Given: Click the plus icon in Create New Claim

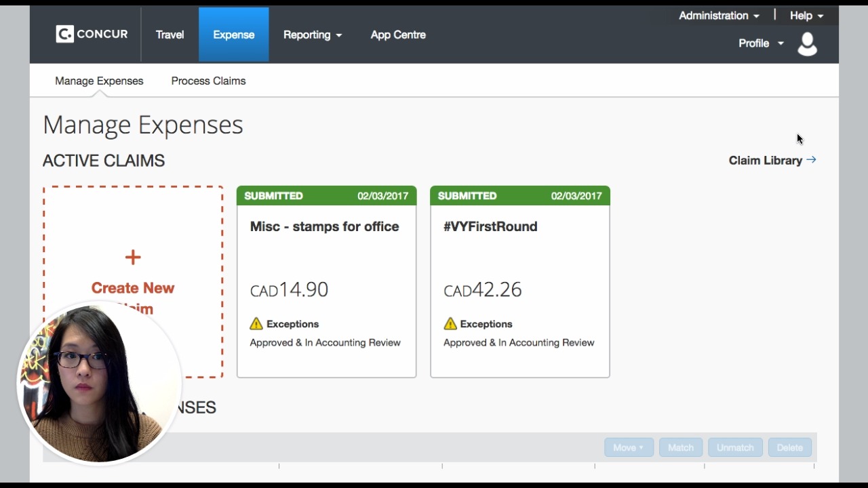Looking at the screenshot, I should click(133, 257).
